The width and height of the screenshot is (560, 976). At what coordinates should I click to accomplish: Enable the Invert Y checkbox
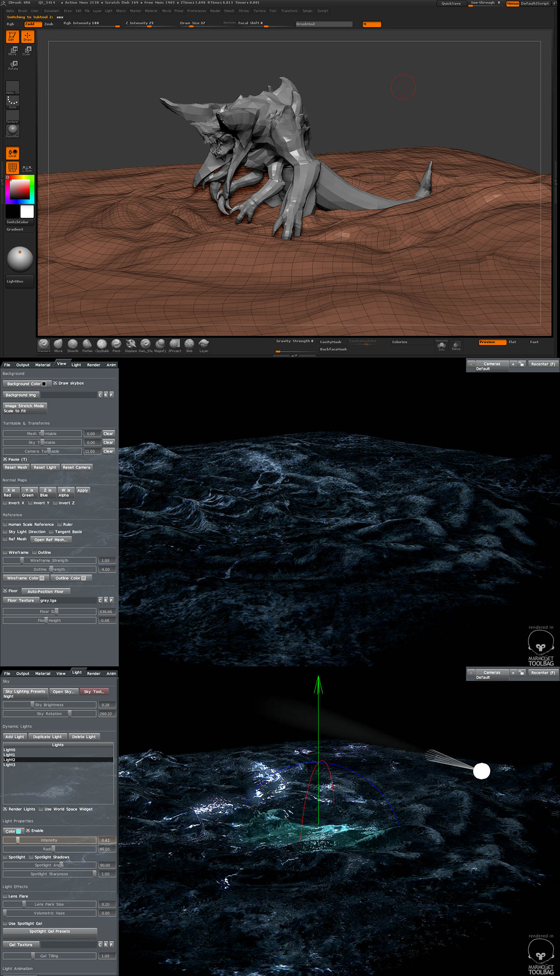30,503
